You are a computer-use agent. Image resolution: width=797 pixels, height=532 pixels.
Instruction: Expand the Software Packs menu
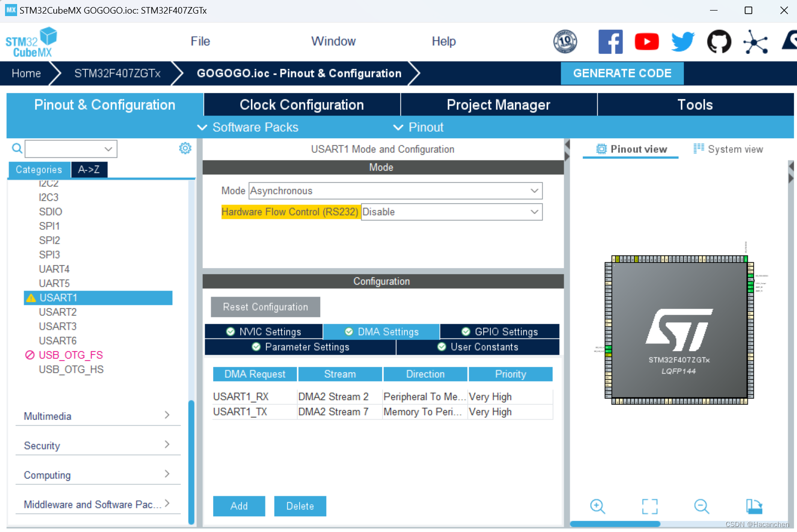point(248,127)
